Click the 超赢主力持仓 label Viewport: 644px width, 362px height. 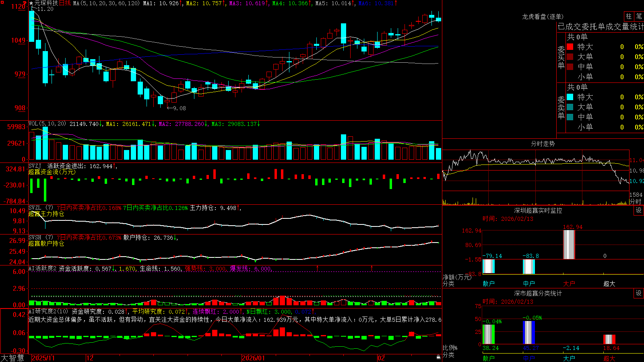tap(46, 214)
